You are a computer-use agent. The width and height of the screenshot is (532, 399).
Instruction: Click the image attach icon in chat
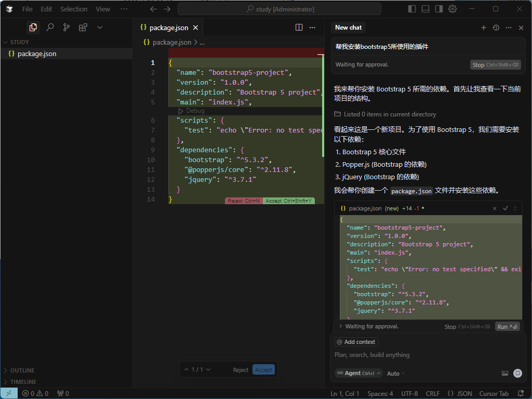(504, 373)
